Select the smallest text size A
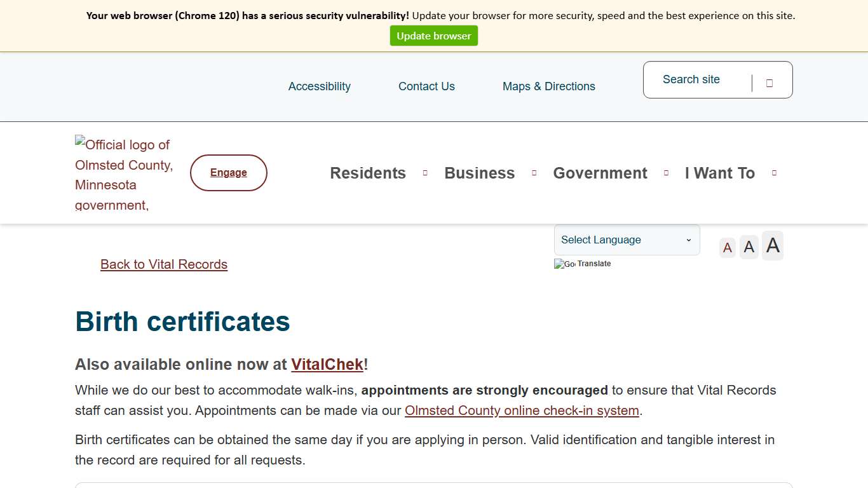Image resolution: width=868 pixels, height=488 pixels. point(728,247)
